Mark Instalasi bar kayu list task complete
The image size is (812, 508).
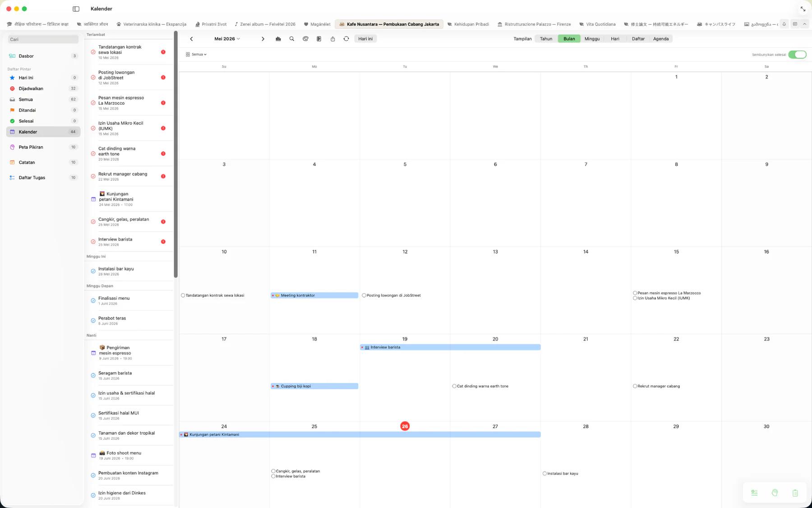pyautogui.click(x=93, y=271)
